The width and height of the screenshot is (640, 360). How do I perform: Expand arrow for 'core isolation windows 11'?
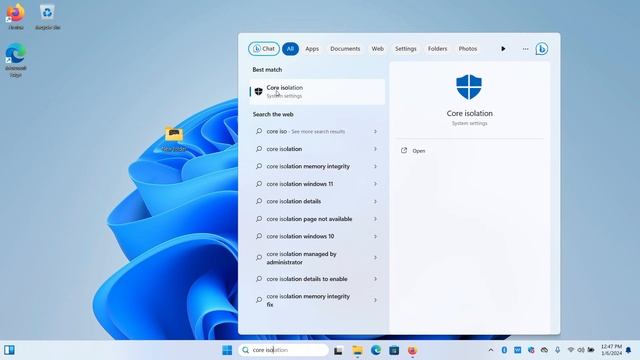(375, 184)
